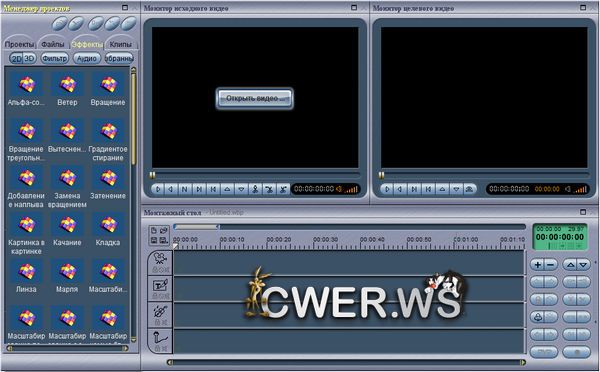Click the timeline up arrow button
The image size is (600, 372).
click(571, 264)
